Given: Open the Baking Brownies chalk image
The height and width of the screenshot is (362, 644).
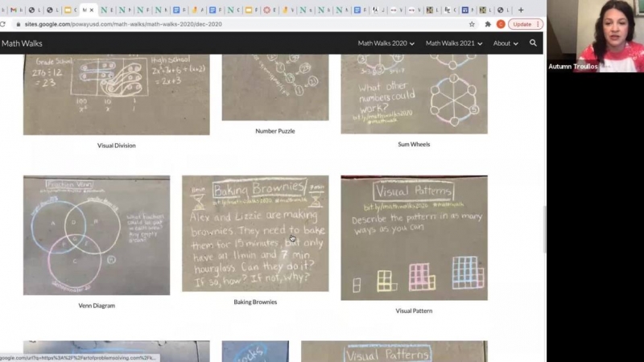Looking at the screenshot, I should (255, 233).
